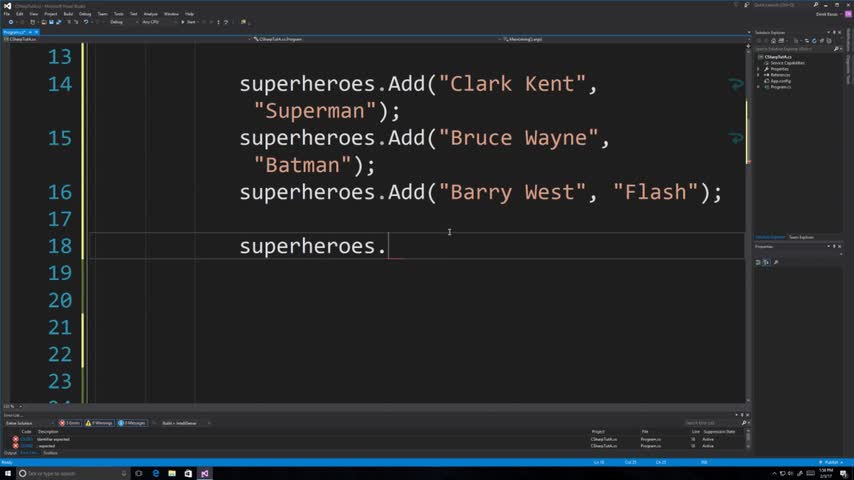
Task: Toggle the Warnings filter in Error List
Action: (99, 423)
